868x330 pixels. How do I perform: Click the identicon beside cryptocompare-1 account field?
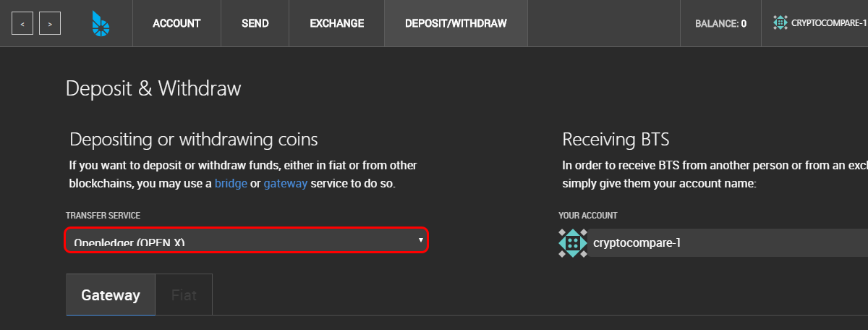point(573,243)
